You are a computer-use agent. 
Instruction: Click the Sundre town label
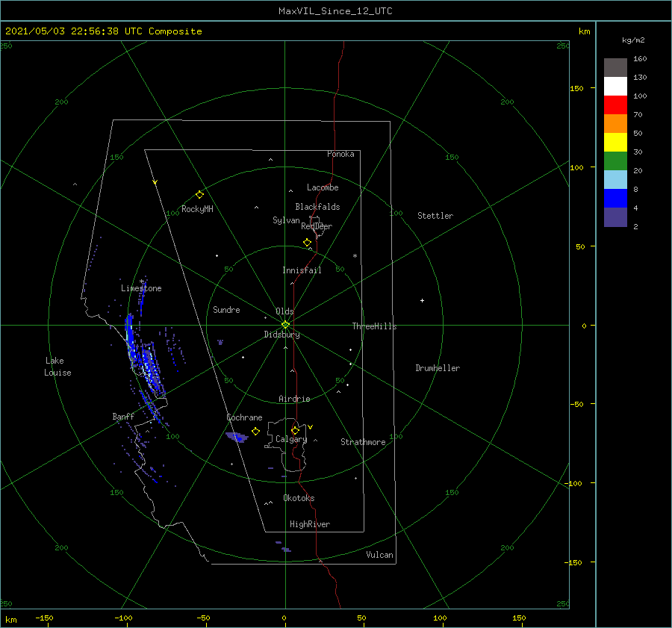click(226, 309)
